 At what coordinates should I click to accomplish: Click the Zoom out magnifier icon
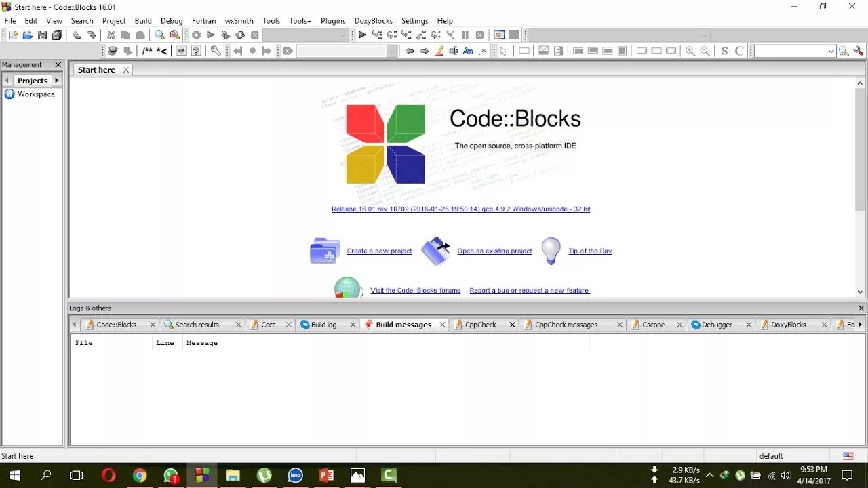tap(705, 52)
